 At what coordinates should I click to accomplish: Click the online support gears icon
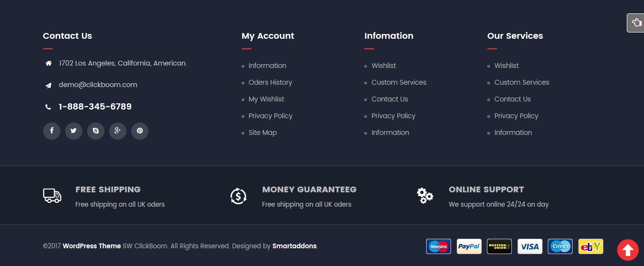coord(425,196)
